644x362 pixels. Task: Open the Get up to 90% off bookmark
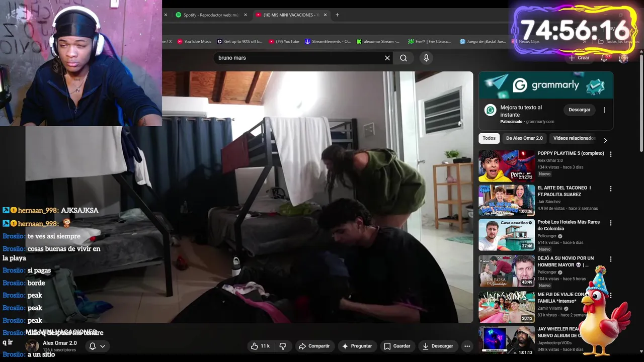click(240, 42)
